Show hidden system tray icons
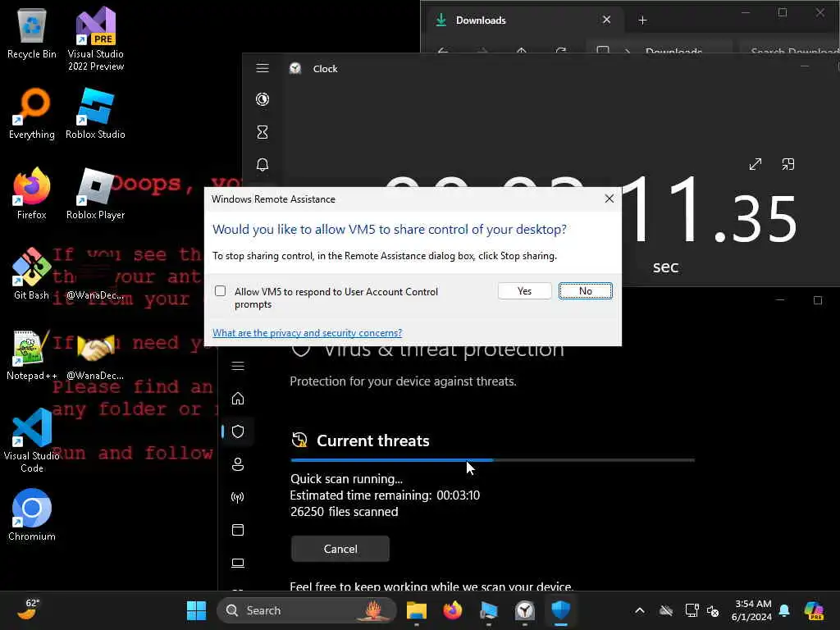 640,610
